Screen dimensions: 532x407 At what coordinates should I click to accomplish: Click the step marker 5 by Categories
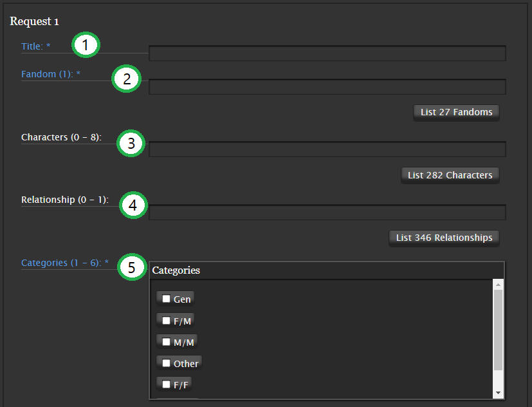click(132, 267)
